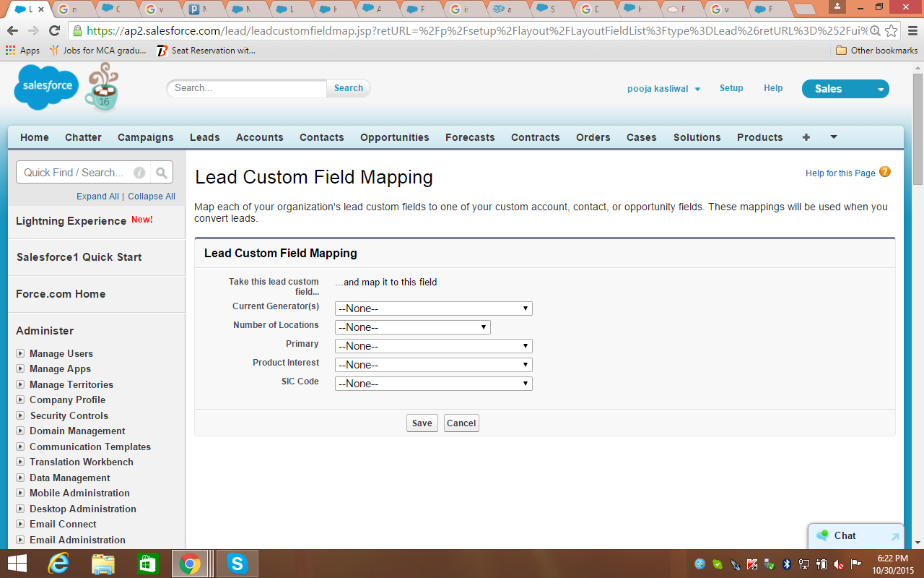Go to the Cases tab
The width and height of the screenshot is (924, 578).
coord(642,137)
